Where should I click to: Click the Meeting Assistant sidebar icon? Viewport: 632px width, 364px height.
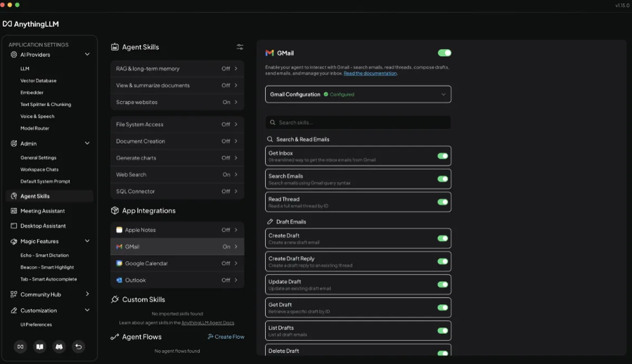13,211
